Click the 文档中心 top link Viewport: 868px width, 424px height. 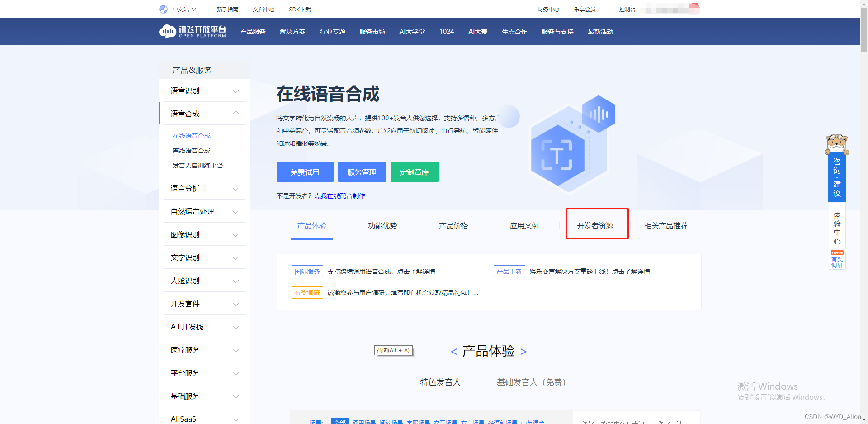[264, 9]
